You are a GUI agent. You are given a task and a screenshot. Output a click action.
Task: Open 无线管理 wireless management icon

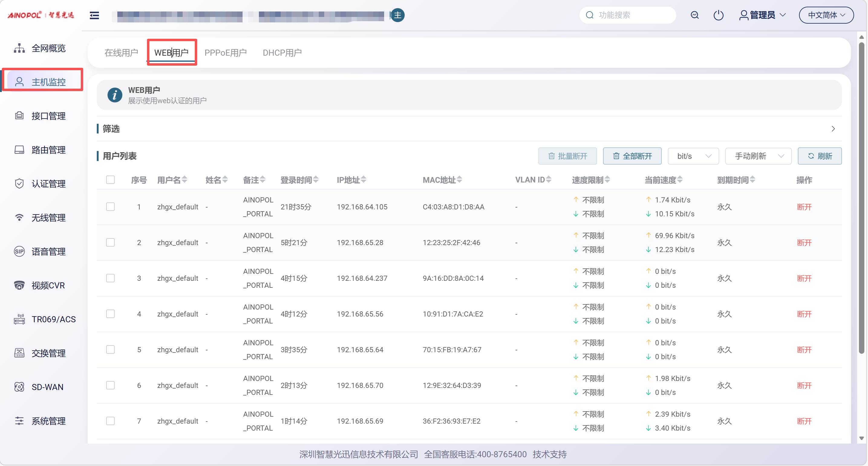pos(19,218)
